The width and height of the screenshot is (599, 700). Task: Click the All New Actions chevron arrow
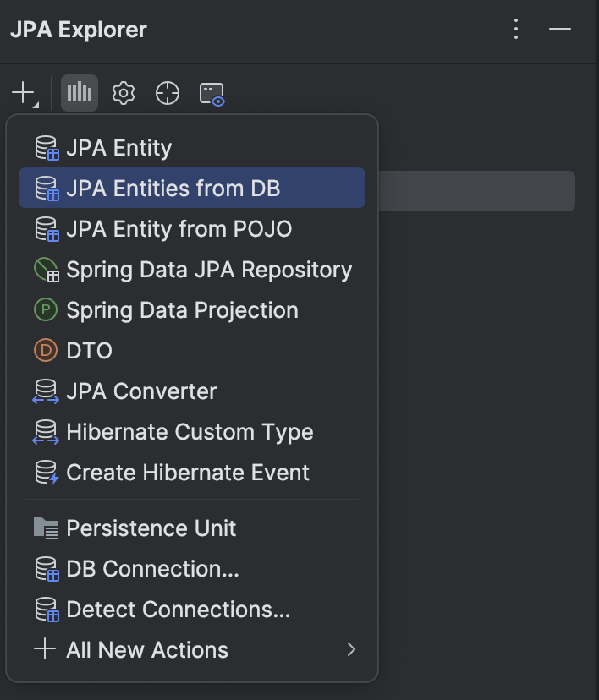tap(352, 649)
